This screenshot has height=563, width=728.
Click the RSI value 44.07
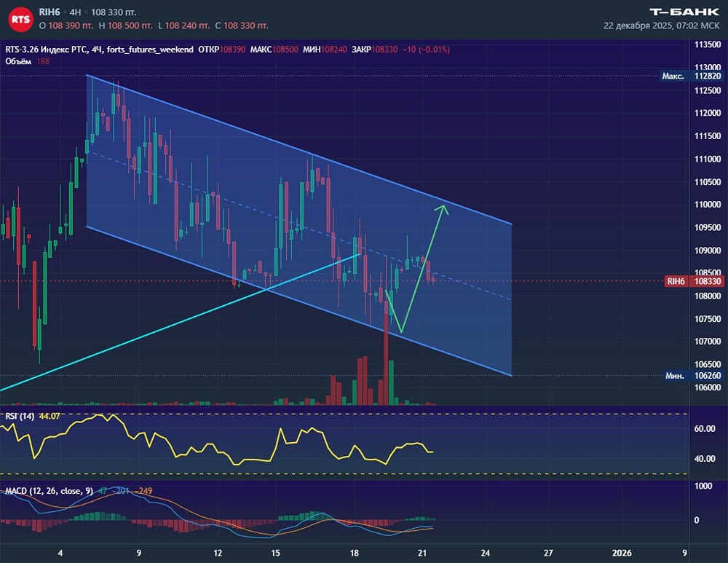coord(50,416)
